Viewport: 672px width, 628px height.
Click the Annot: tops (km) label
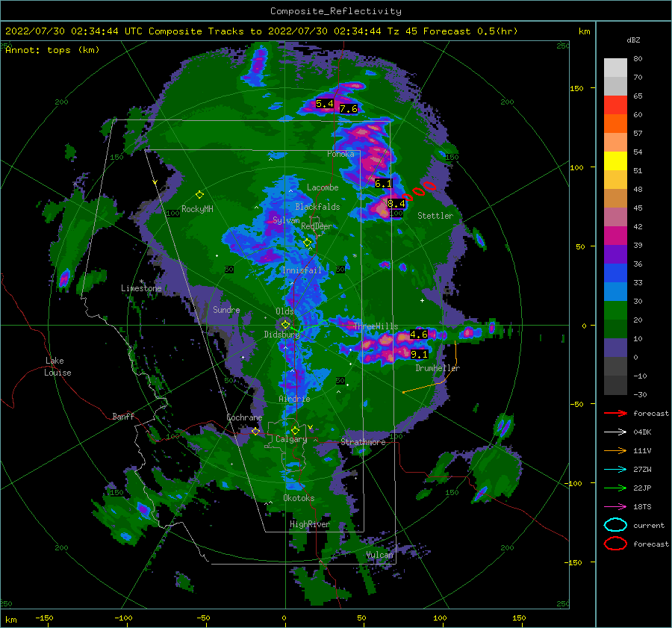(52, 50)
